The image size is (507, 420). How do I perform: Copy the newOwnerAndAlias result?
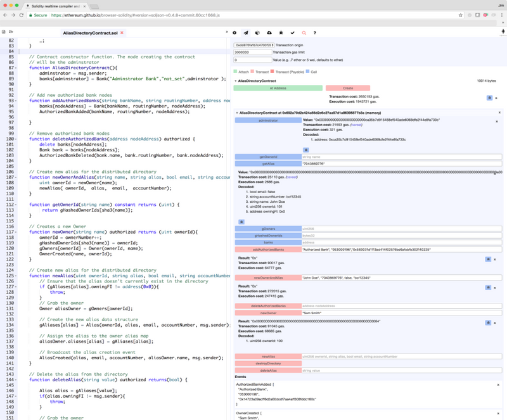coord(488,288)
